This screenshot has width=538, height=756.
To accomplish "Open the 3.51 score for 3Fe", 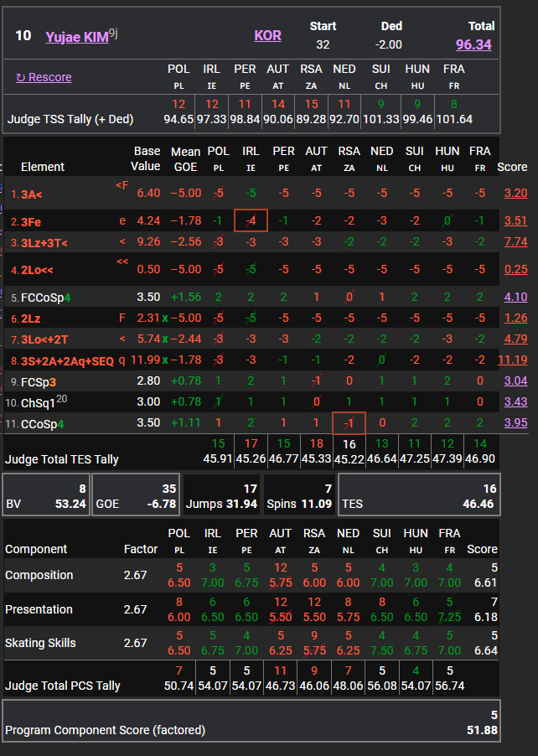I will tap(515, 221).
